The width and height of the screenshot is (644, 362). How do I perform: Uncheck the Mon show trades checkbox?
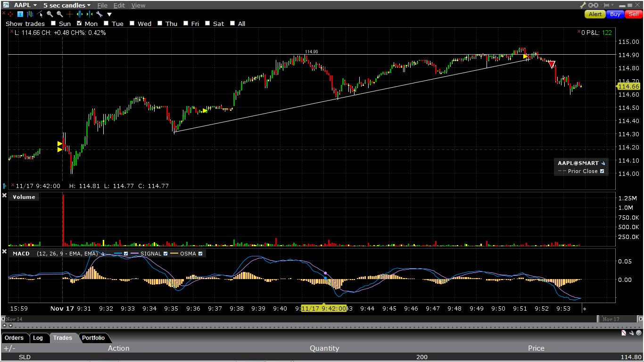(x=79, y=24)
